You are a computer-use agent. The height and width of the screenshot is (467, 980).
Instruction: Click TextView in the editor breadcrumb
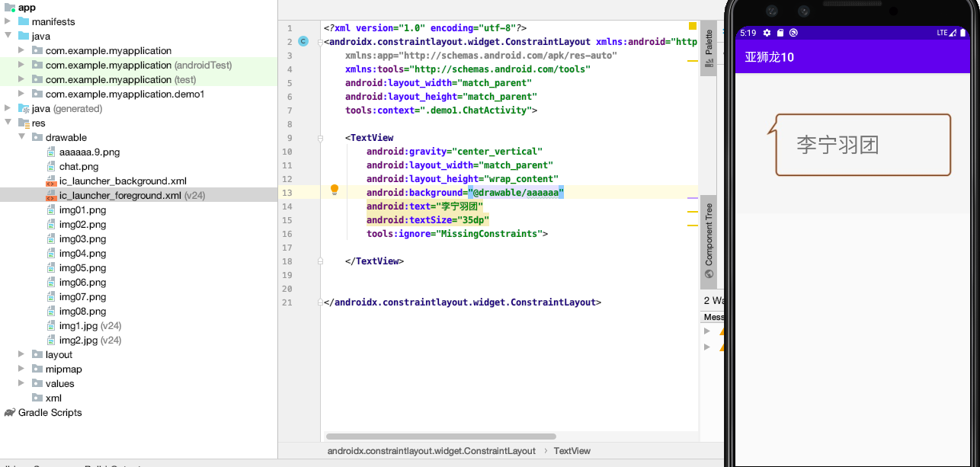click(x=572, y=451)
